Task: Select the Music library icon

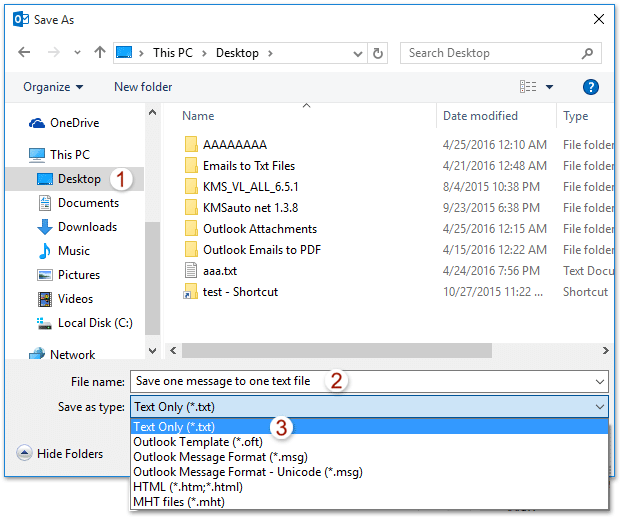Action: (x=45, y=251)
